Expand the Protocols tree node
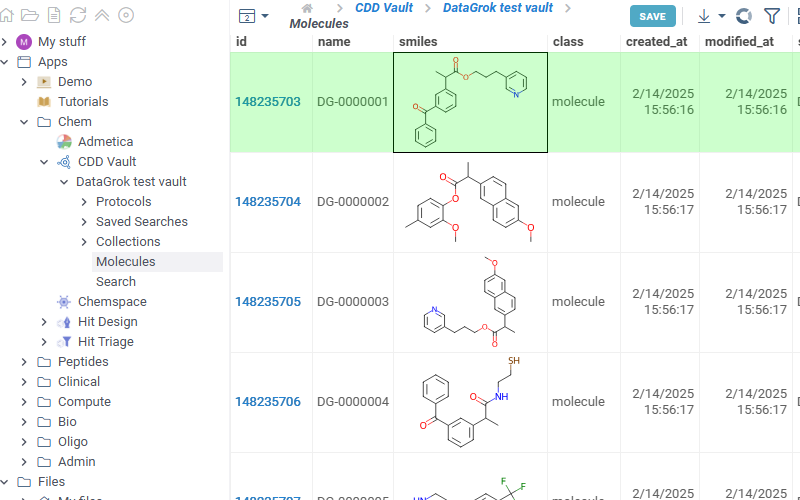Screen dimensions: 800x500 tap(84, 202)
